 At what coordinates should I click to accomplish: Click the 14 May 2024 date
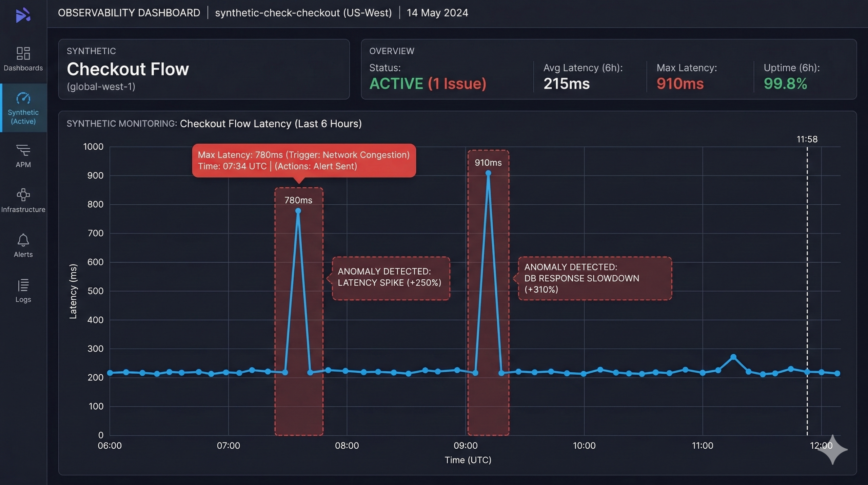tap(437, 13)
